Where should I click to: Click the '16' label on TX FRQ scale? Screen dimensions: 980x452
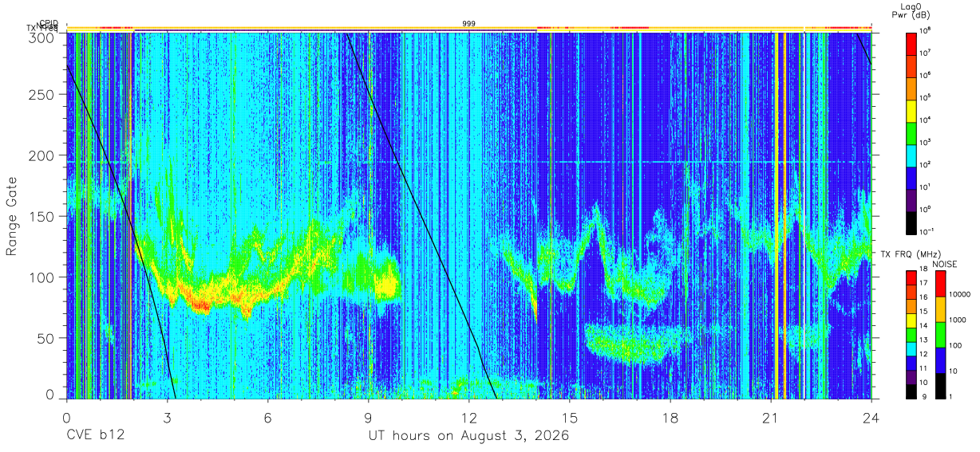coord(923,297)
